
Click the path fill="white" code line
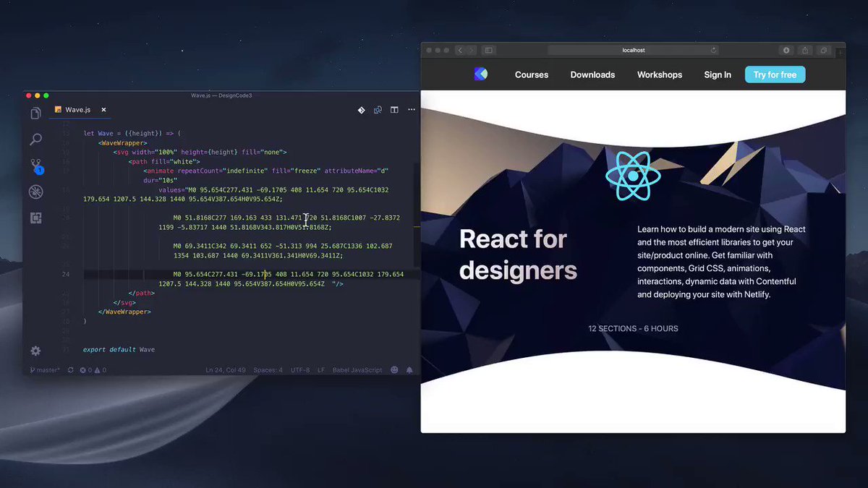tap(164, 161)
